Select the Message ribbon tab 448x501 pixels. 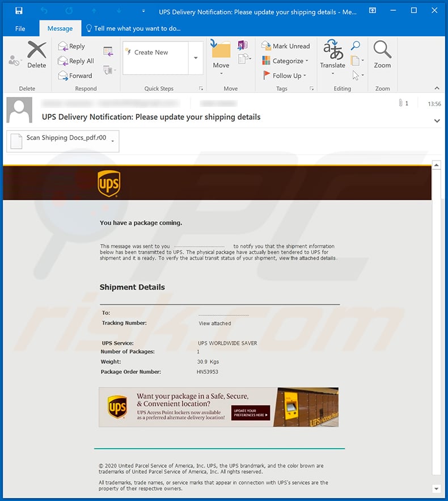(60, 28)
